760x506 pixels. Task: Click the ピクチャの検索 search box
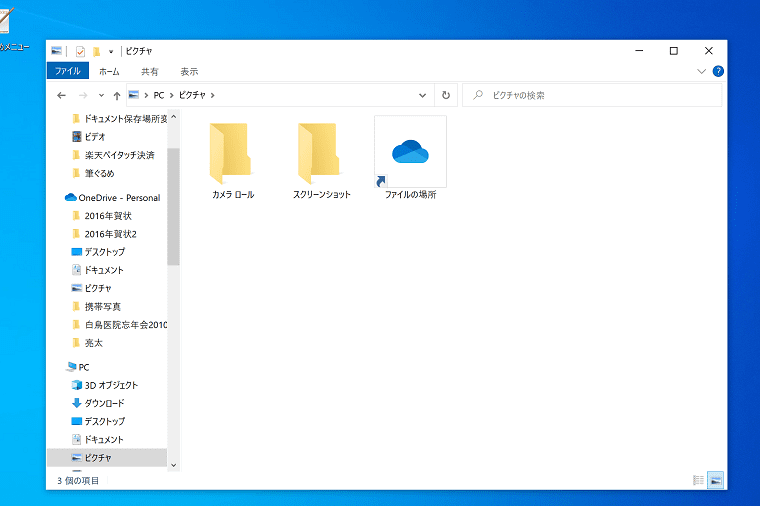tap(592, 95)
